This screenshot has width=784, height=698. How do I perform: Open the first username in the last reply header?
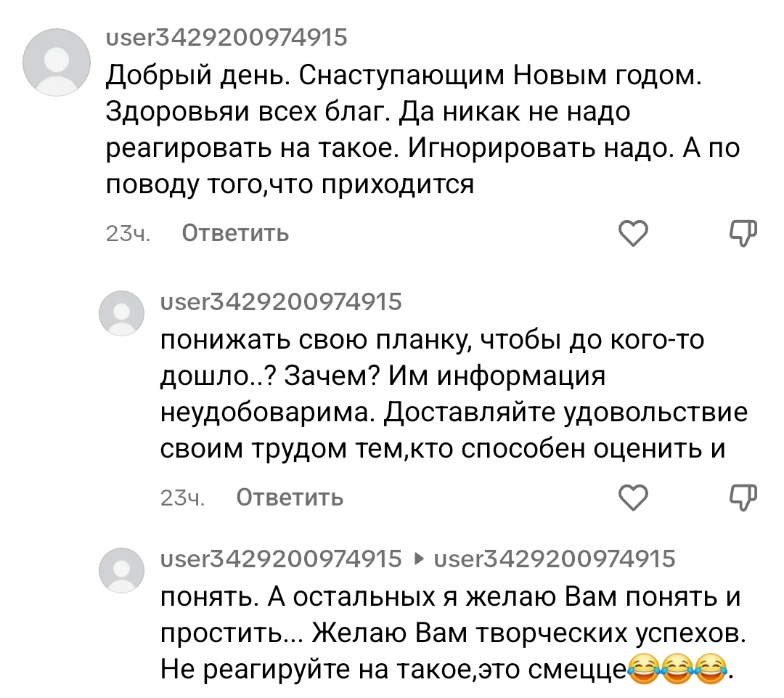[x=280, y=559]
